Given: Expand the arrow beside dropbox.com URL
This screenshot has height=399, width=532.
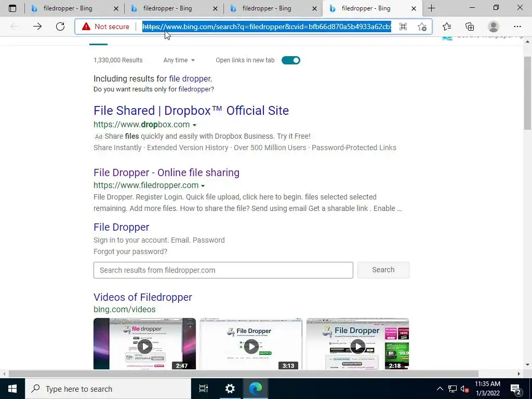Looking at the screenshot, I should point(194,125).
